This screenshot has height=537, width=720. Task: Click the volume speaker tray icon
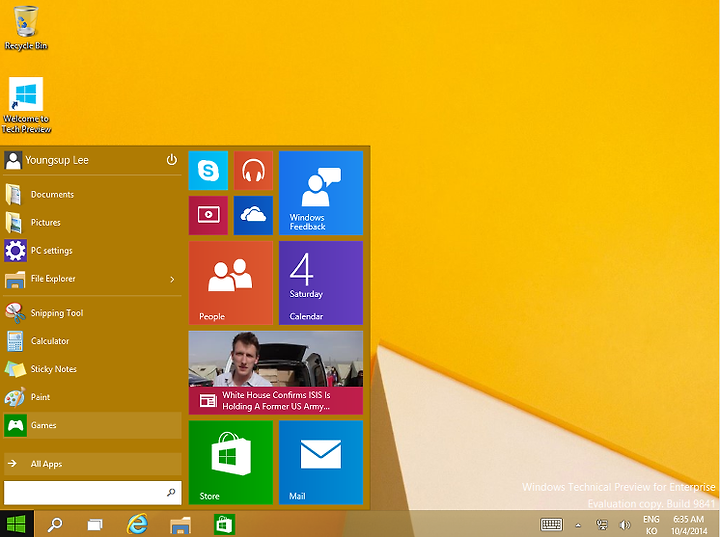coord(625,525)
